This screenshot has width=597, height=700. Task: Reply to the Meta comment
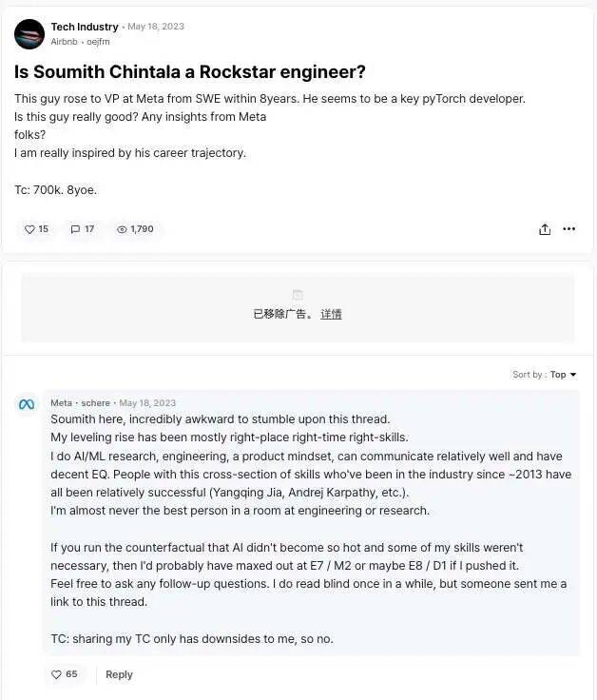tap(119, 674)
